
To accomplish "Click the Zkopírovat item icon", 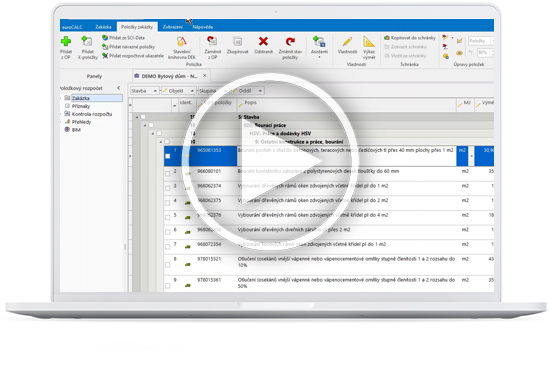I will click(237, 42).
